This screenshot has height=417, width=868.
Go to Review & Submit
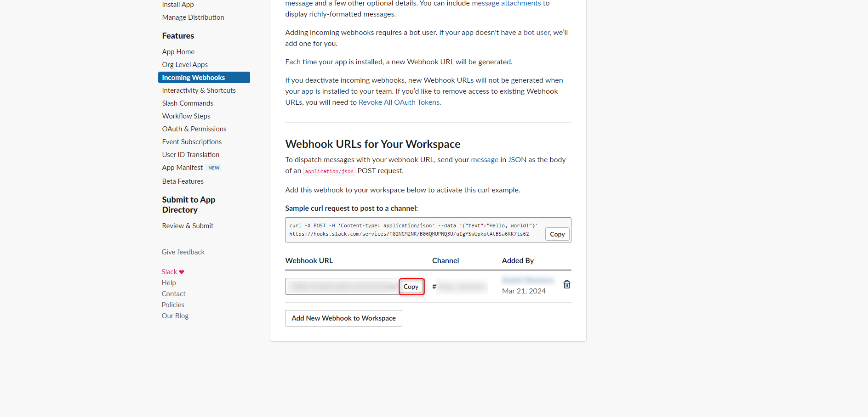pyautogui.click(x=188, y=226)
